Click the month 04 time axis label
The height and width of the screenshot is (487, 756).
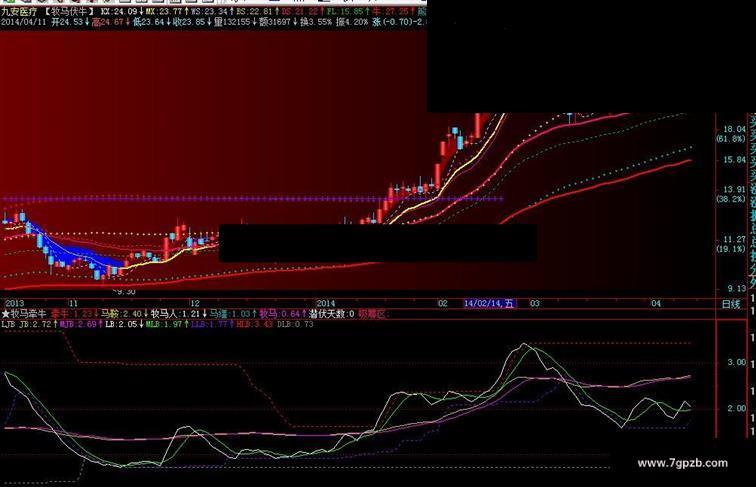pos(656,304)
